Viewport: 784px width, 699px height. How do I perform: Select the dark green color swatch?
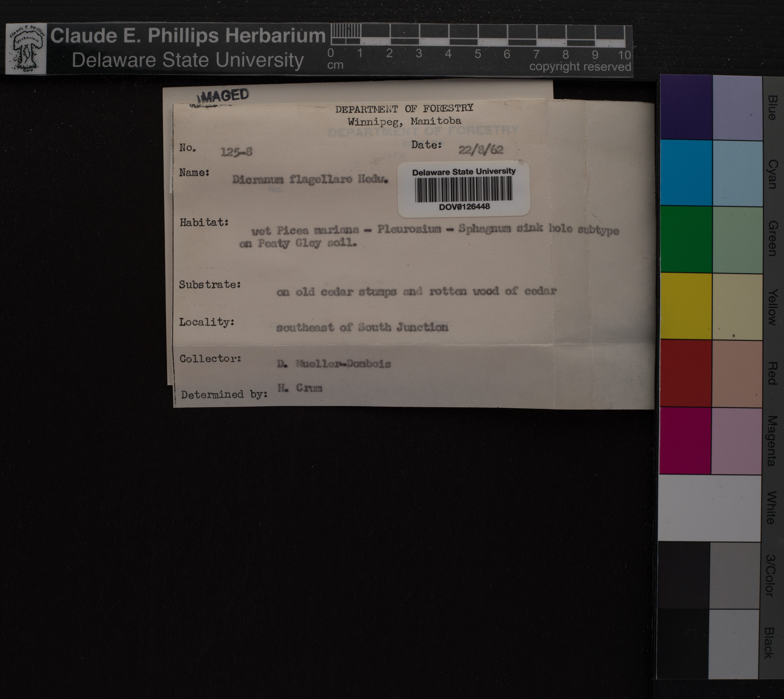point(686,239)
